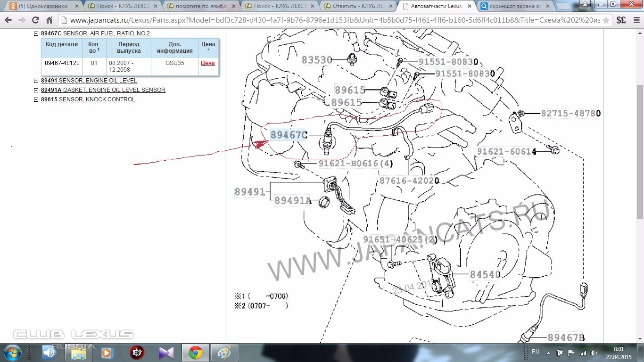Open the Windows Start button
The height and width of the screenshot is (362, 644).
12,353
